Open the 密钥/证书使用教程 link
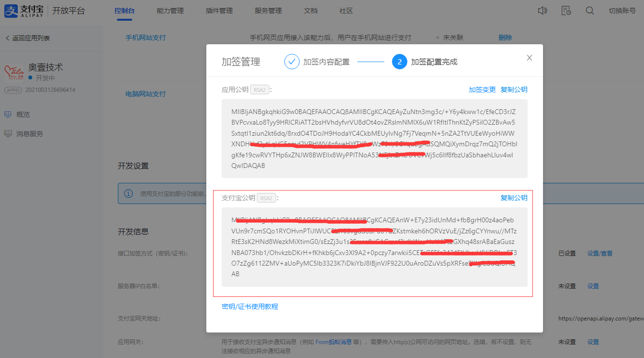 pos(250,307)
